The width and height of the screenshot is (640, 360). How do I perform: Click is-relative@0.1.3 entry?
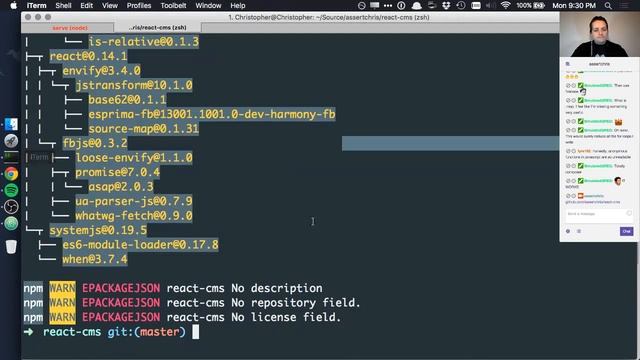144,42
